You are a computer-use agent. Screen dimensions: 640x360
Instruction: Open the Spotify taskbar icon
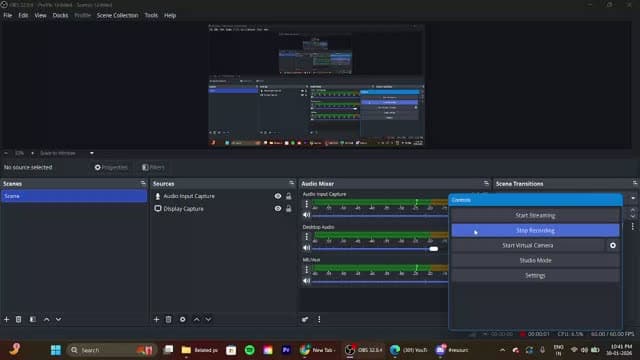click(x=249, y=350)
